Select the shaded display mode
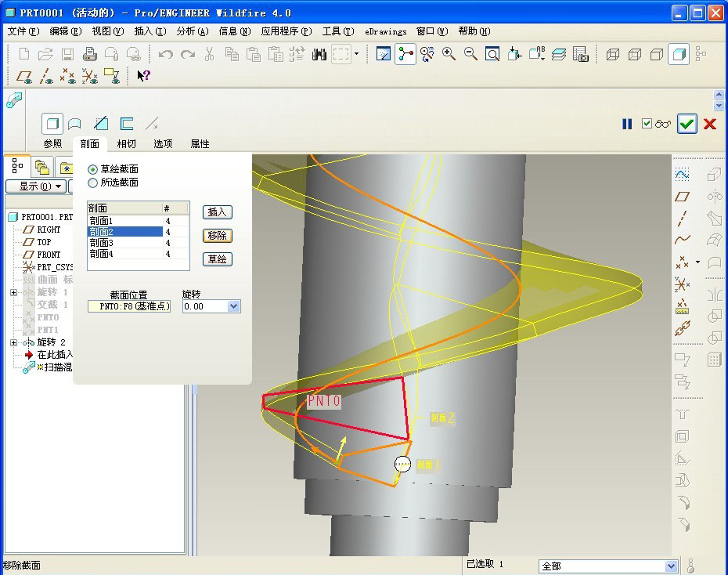The height and width of the screenshot is (575, 728). (679, 54)
